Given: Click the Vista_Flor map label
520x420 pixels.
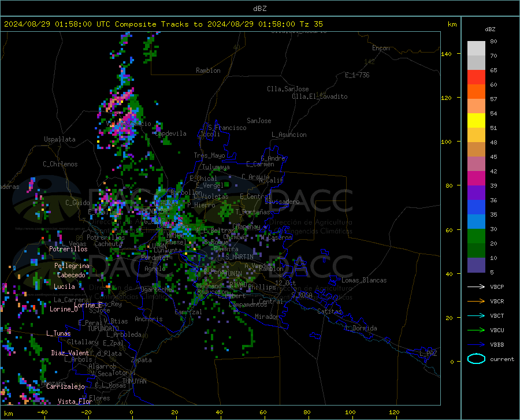Looking at the screenshot, I should [x=75, y=402].
